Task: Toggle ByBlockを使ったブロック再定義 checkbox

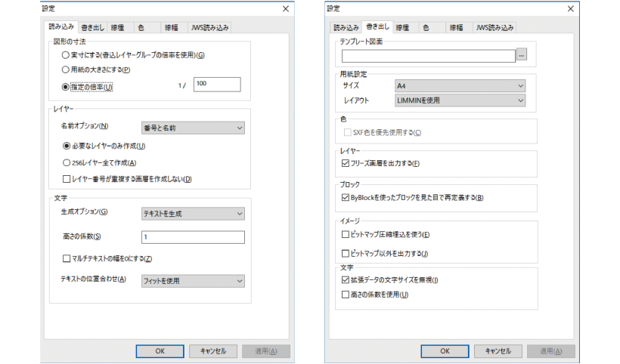Action: 346,197
